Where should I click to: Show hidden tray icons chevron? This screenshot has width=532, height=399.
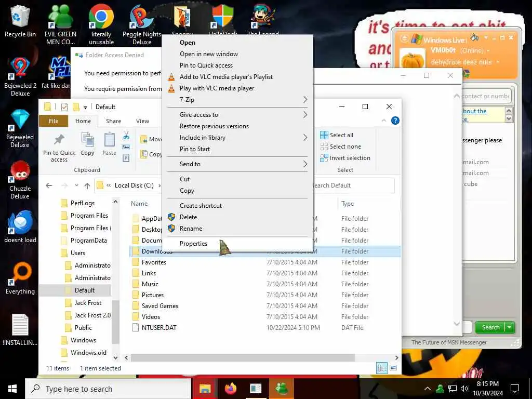pyautogui.click(x=428, y=389)
